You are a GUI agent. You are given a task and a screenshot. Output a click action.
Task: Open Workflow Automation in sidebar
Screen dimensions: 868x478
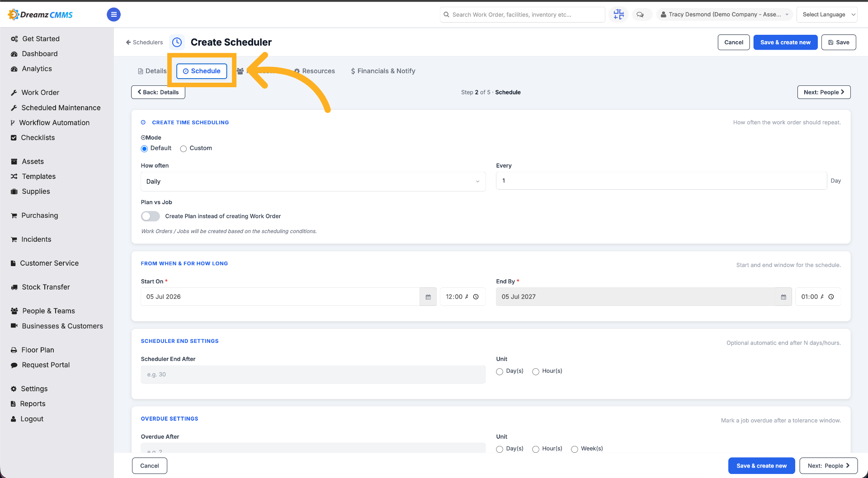click(x=54, y=122)
